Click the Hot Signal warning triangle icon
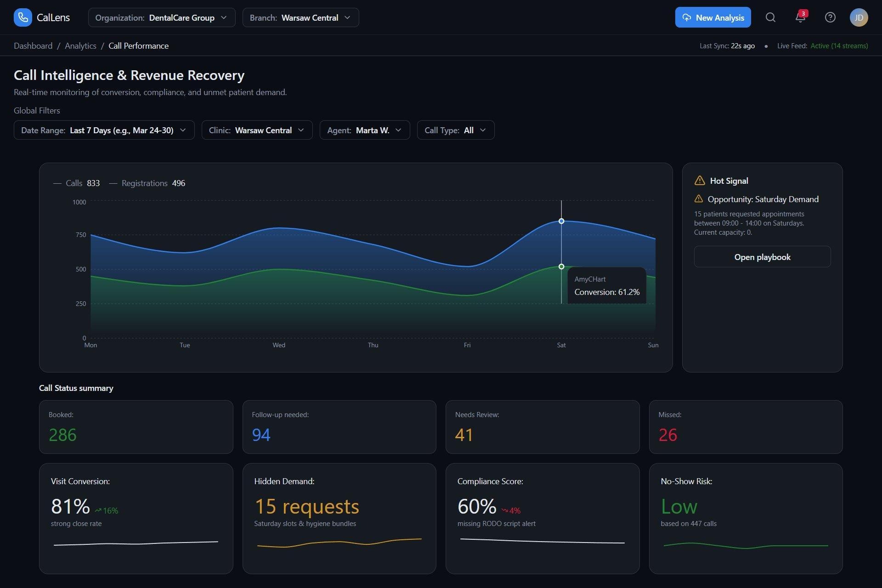The image size is (882, 588). [x=700, y=181]
